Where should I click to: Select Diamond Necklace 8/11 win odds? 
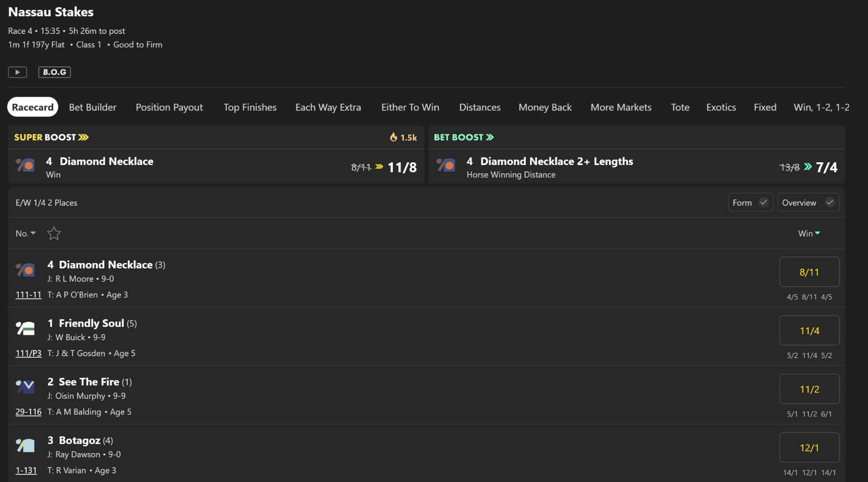point(809,272)
